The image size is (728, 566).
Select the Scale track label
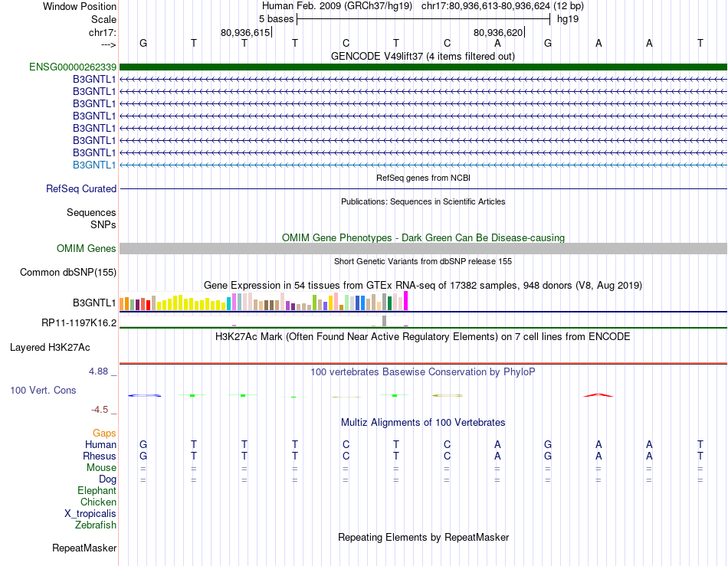coord(103,19)
